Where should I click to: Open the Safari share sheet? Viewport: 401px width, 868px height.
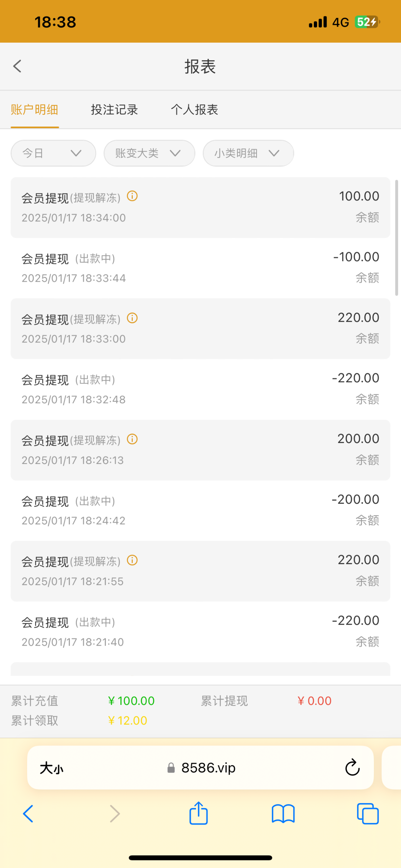pos(199,814)
